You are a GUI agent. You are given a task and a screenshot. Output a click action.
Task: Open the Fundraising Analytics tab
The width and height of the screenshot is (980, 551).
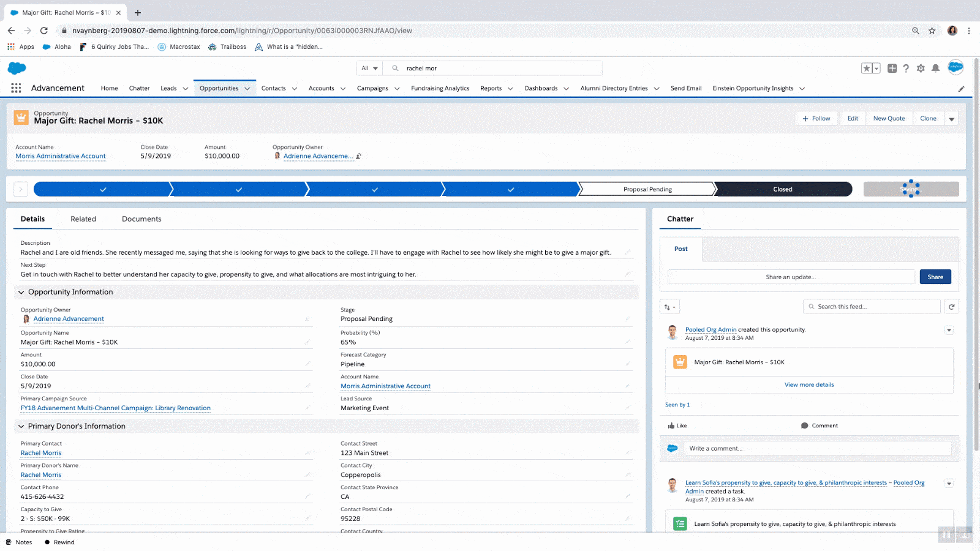point(440,88)
